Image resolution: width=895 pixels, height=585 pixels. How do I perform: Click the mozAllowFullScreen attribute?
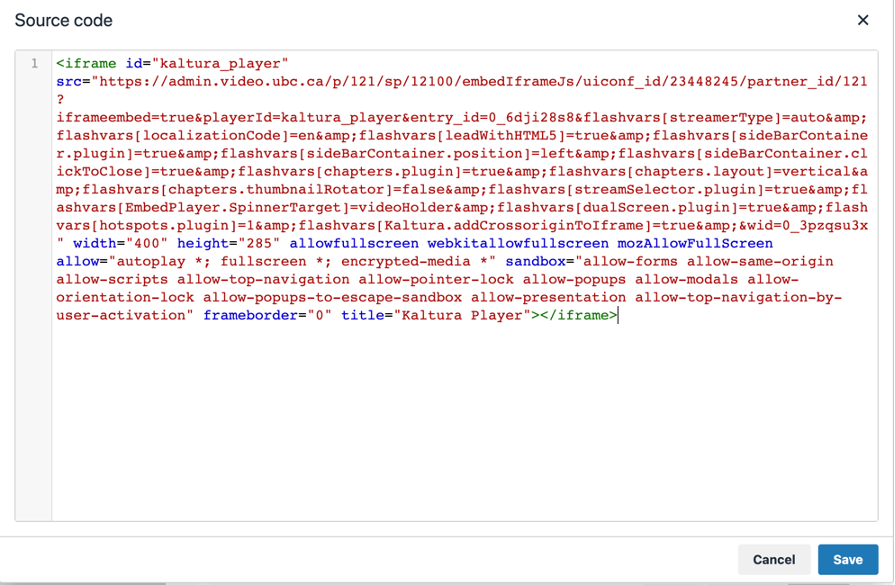[695, 244]
